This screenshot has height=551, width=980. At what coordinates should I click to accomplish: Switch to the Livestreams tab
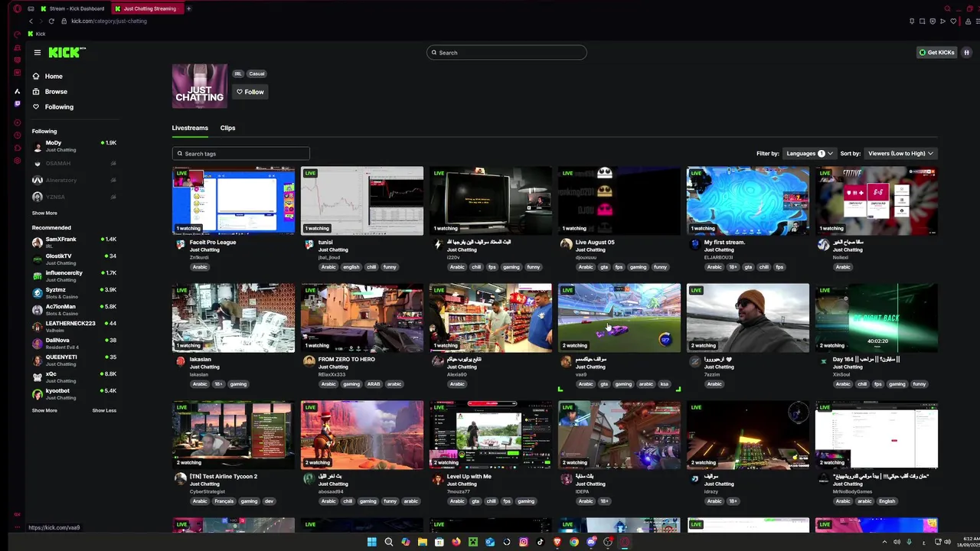tap(190, 128)
